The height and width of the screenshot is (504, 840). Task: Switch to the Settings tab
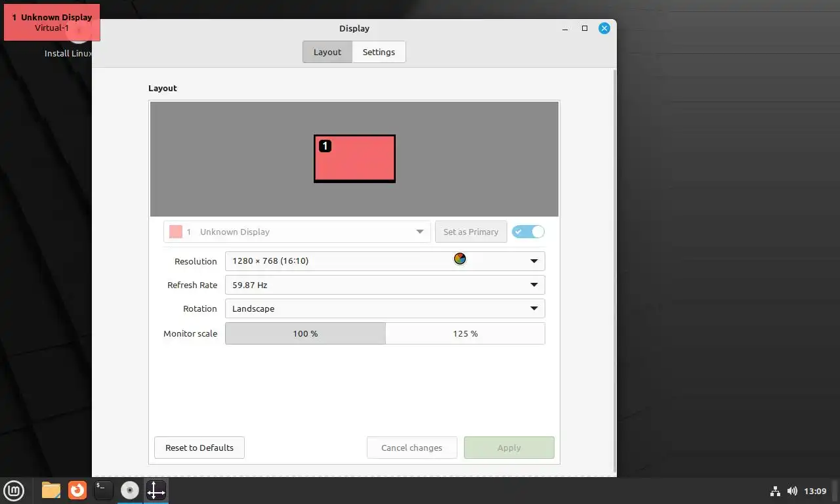(379, 52)
